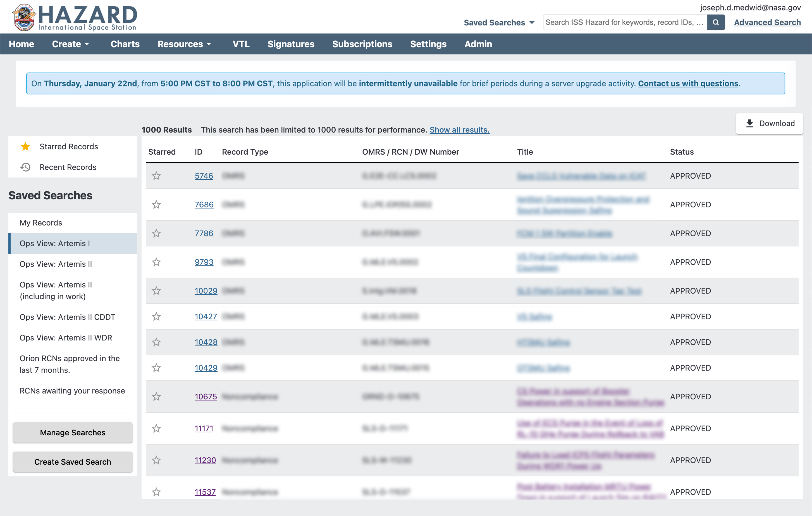Expand the Saved Searches header dropdown
Image resolution: width=812 pixels, height=516 pixels.
tap(499, 23)
